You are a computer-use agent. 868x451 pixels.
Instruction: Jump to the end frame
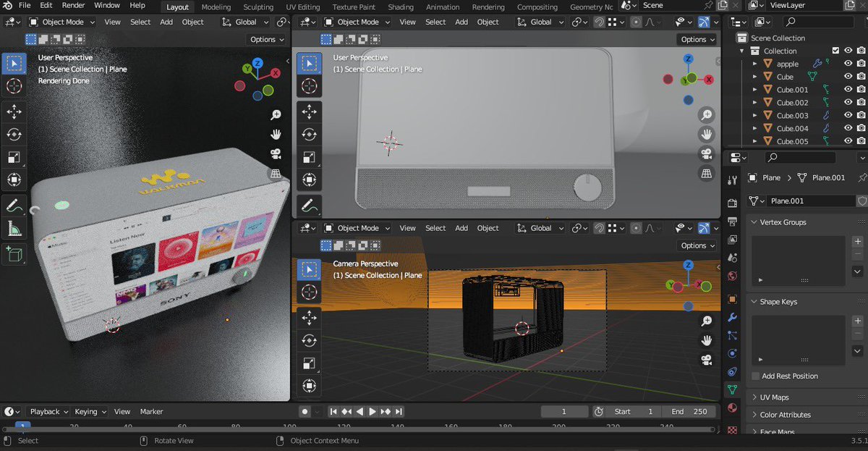pos(400,411)
